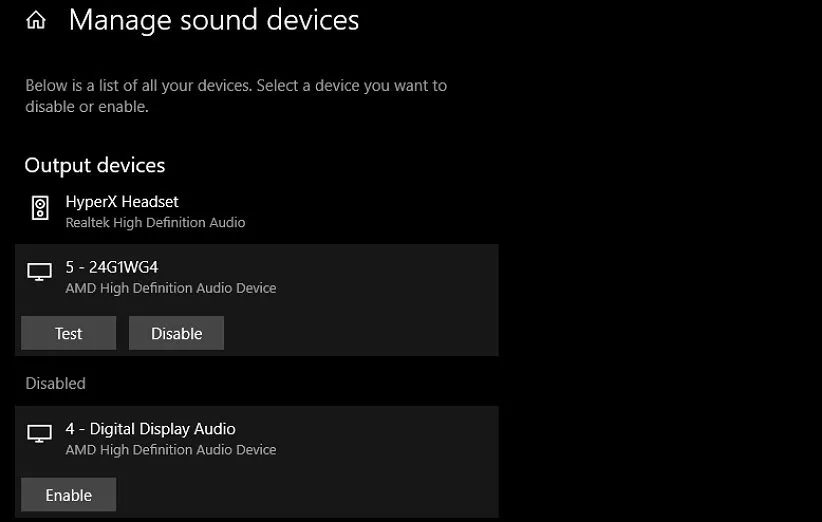Select the HyperX Headset device name
Screen dimensions: 822x522
122,202
